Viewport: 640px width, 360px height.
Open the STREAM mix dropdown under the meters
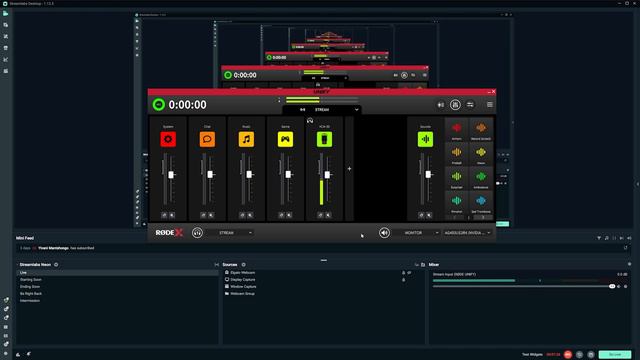322,110
